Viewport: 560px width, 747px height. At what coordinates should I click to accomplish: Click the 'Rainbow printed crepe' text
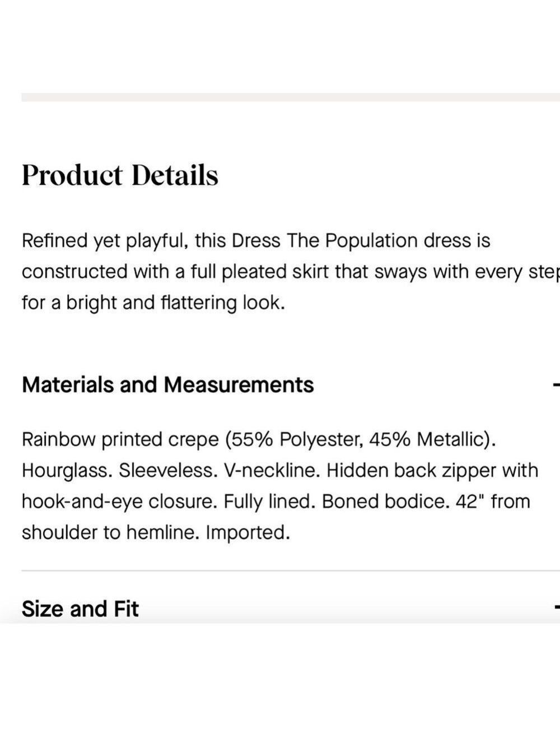click(120, 439)
